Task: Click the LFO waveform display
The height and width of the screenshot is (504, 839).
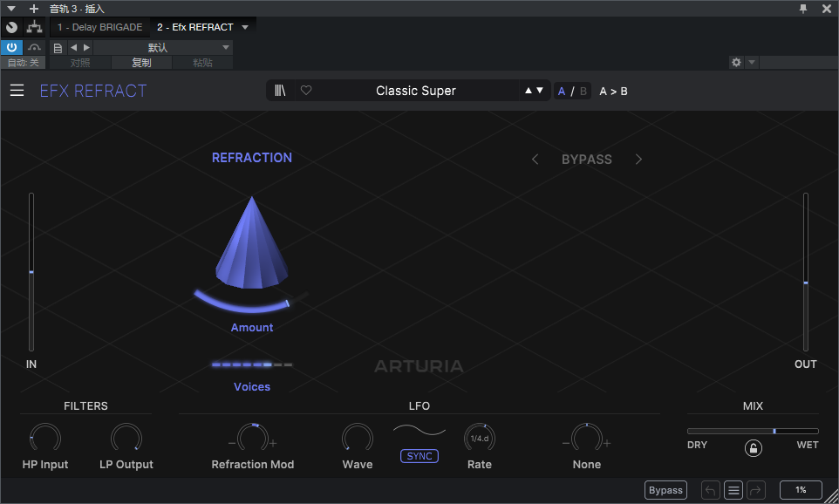Action: (x=419, y=430)
